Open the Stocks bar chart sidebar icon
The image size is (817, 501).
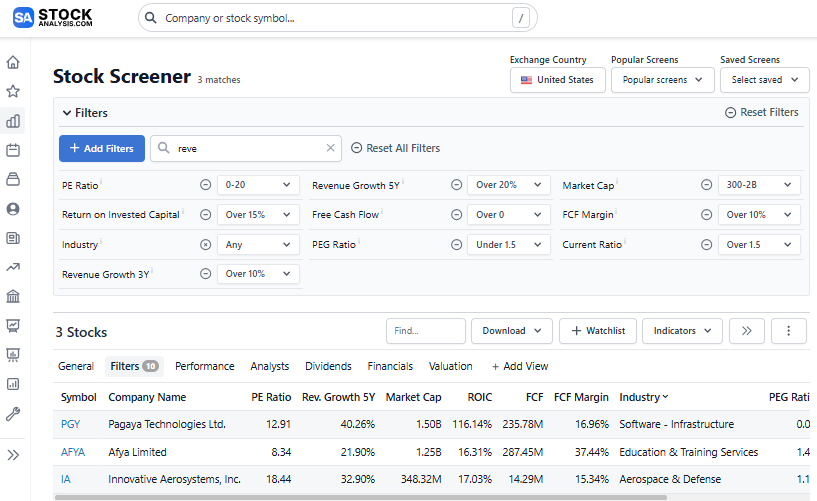coord(13,121)
